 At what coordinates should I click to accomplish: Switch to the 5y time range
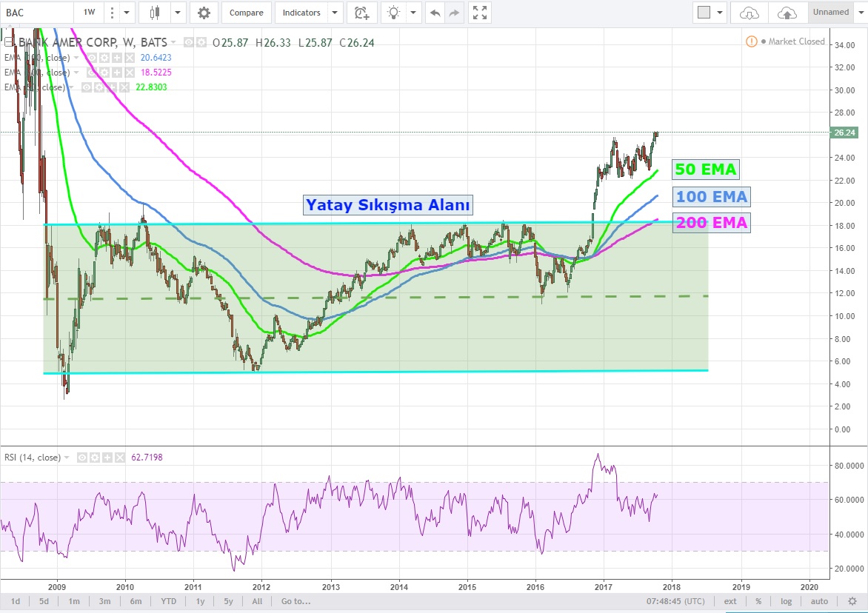tap(229, 601)
